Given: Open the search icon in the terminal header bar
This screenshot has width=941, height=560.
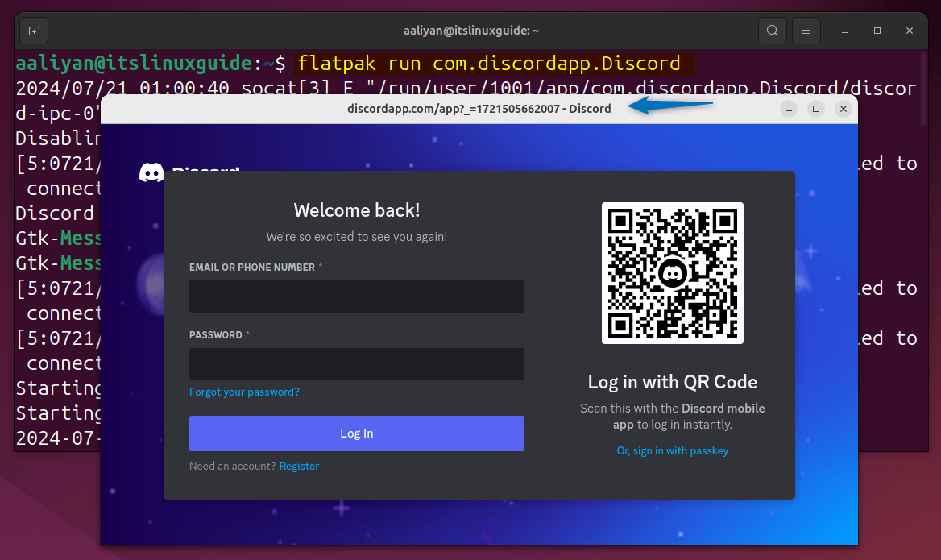Looking at the screenshot, I should [772, 30].
